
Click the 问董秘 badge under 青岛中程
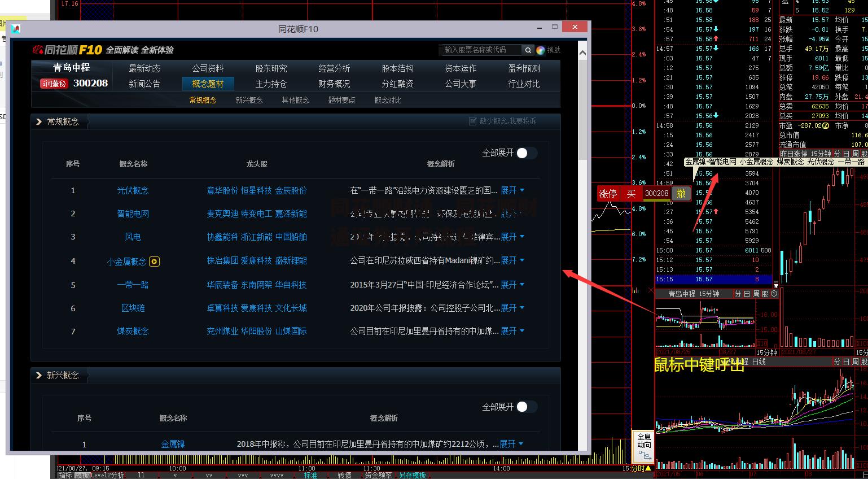pos(54,84)
